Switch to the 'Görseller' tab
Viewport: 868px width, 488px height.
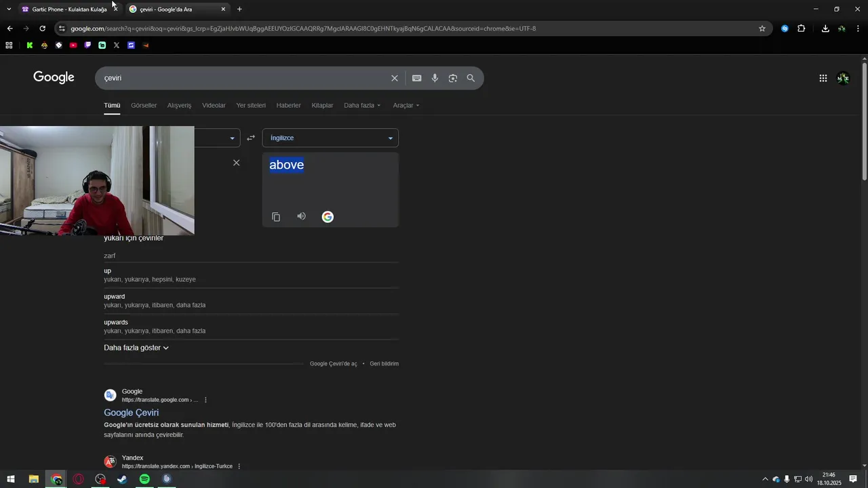click(x=144, y=105)
